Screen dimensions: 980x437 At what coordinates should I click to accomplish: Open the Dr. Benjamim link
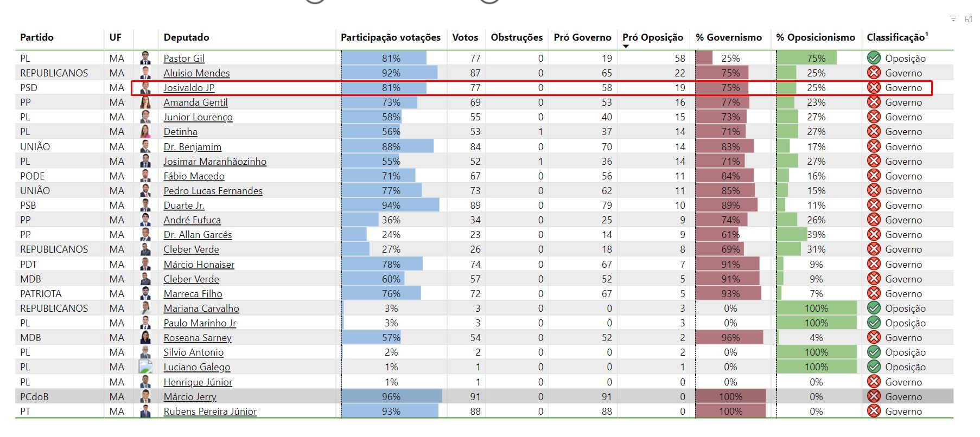pyautogui.click(x=192, y=147)
